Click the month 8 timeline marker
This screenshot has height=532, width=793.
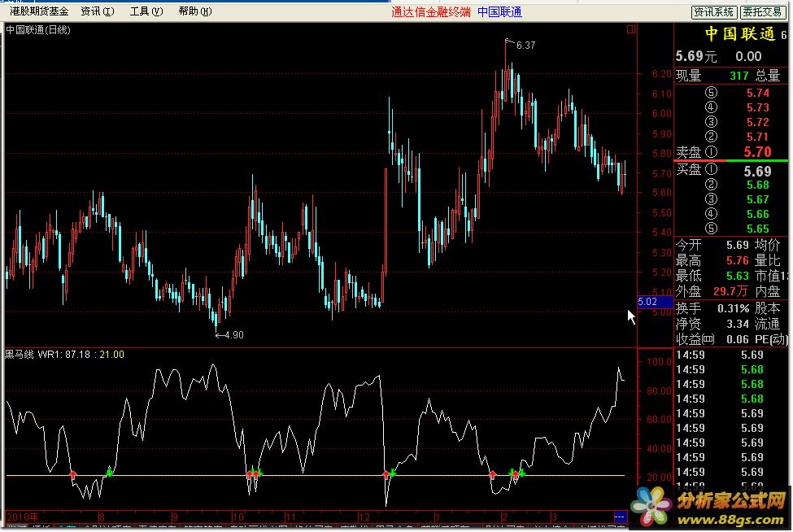click(102, 517)
